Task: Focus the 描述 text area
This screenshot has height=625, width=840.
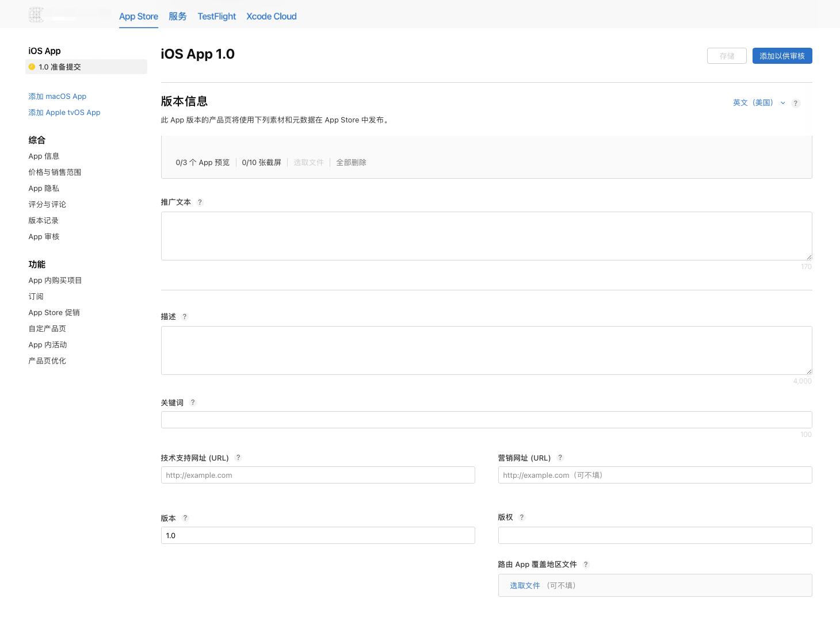Action: (487, 350)
